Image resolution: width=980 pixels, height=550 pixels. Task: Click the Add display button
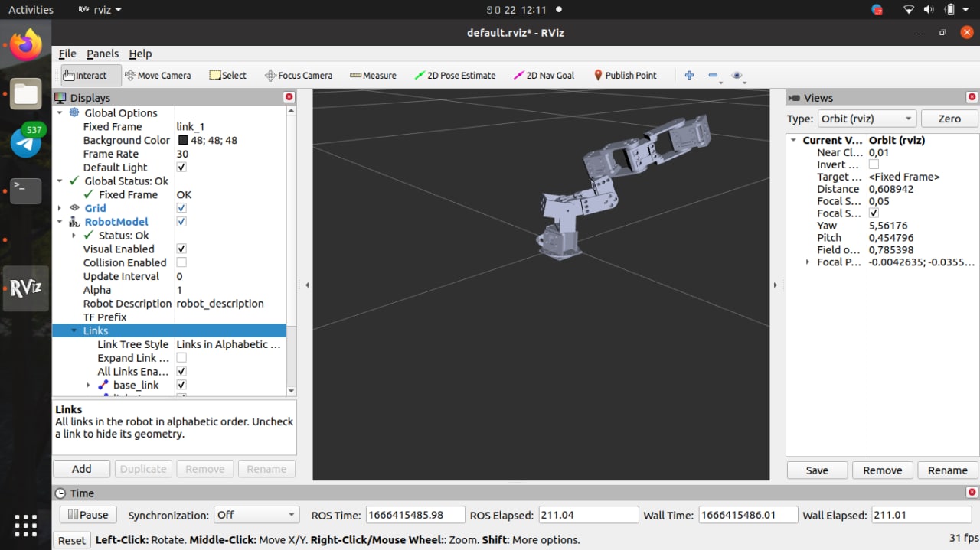[x=81, y=469]
